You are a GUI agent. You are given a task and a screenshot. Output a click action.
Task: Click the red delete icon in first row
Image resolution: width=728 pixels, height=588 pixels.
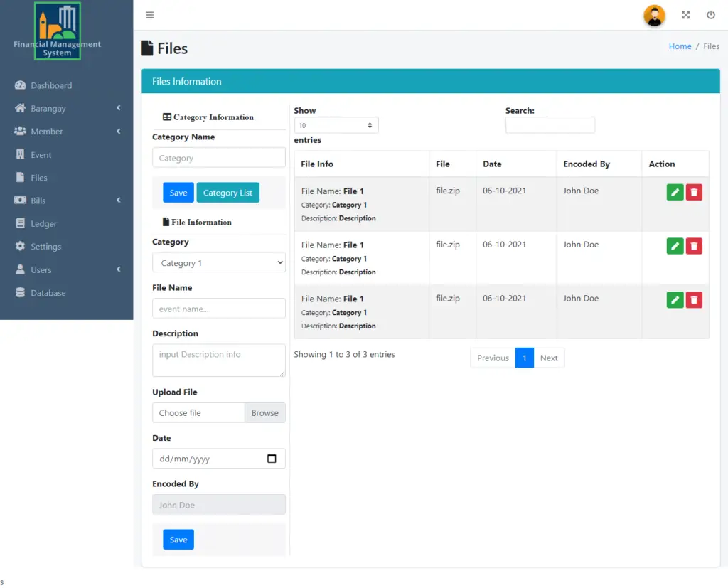[x=694, y=191]
